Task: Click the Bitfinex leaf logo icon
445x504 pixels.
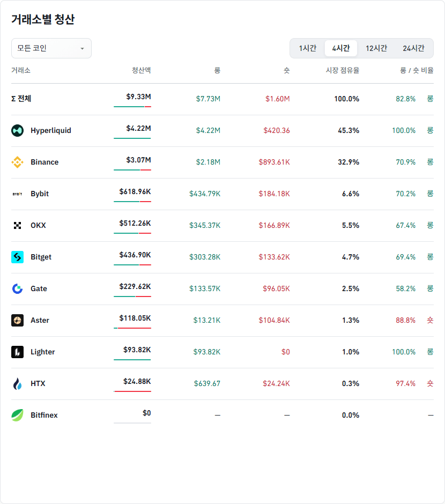Action: pyautogui.click(x=17, y=416)
